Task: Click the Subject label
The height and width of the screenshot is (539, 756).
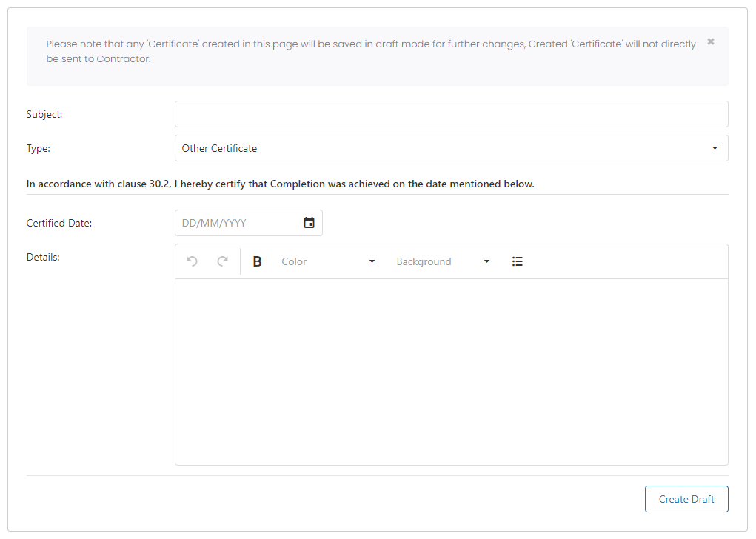Action: pos(44,114)
